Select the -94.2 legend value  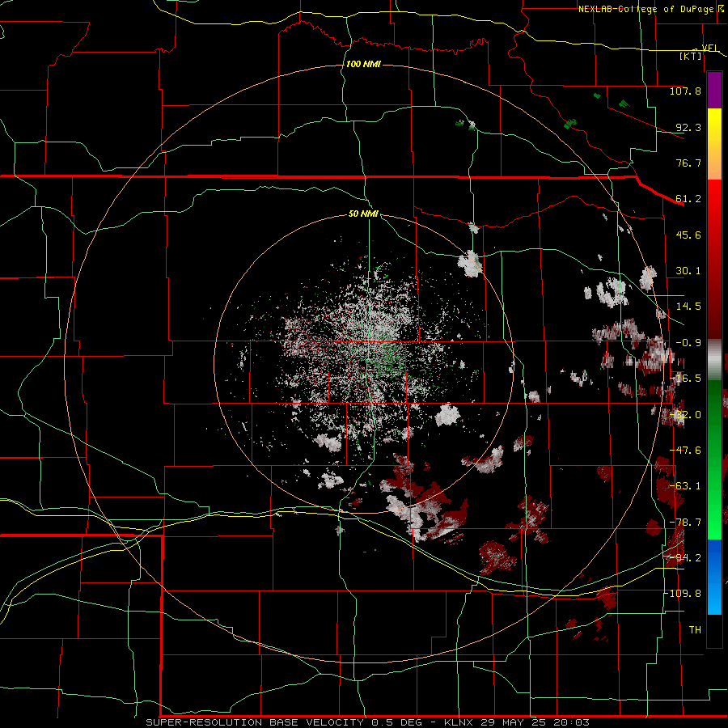point(685,558)
